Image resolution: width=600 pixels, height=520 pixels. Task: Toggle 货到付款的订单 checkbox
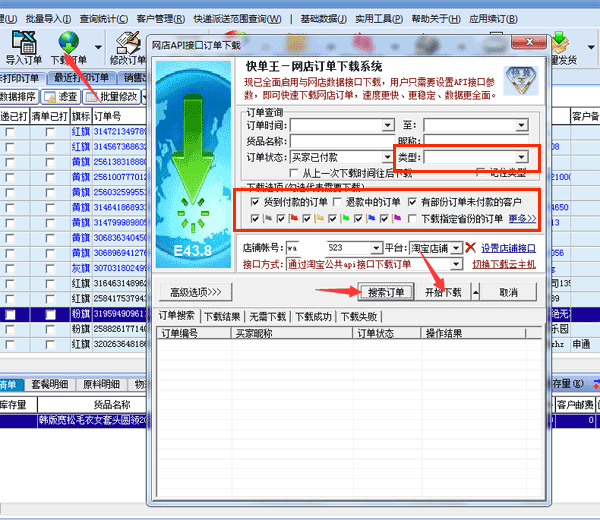pos(255,202)
